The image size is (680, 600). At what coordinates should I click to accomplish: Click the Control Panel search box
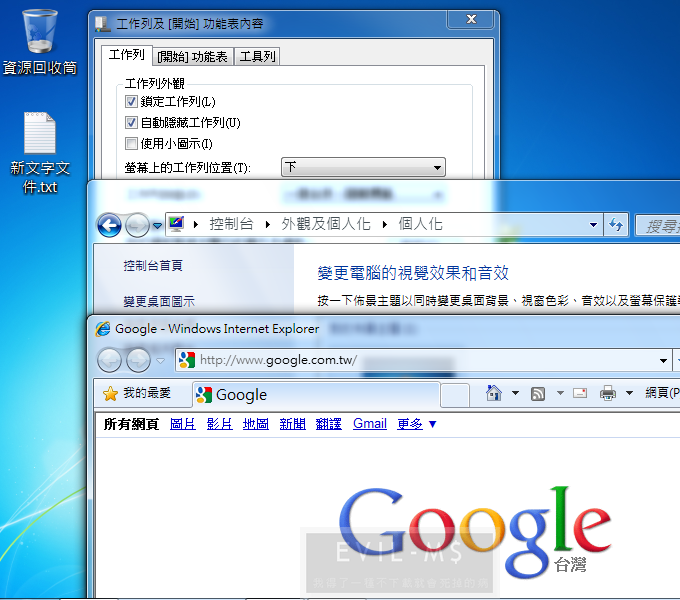[x=657, y=225]
